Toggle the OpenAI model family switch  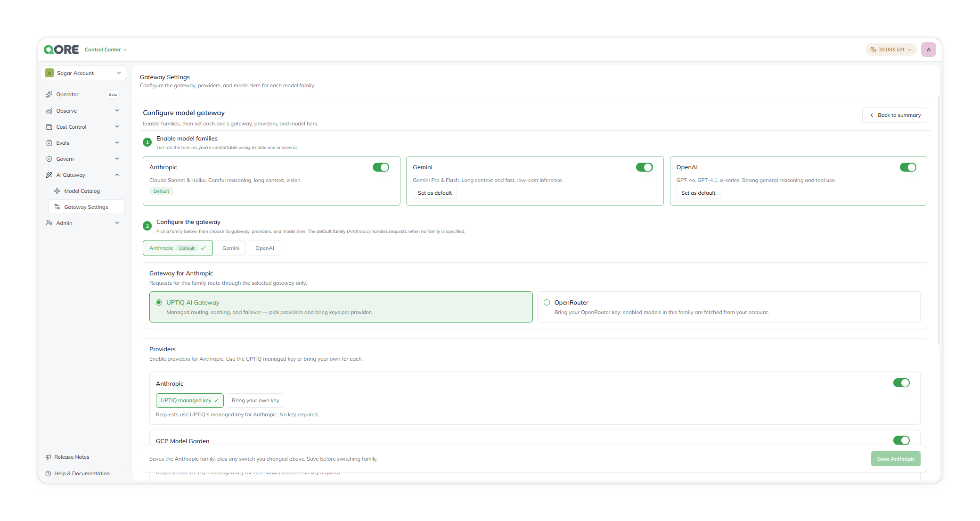click(x=908, y=167)
